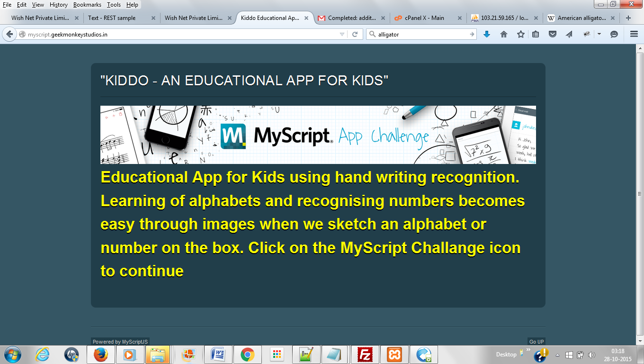Open Windows Explorer folder taskbar icon
Screen dimensions: 644x364
pyautogui.click(x=158, y=355)
